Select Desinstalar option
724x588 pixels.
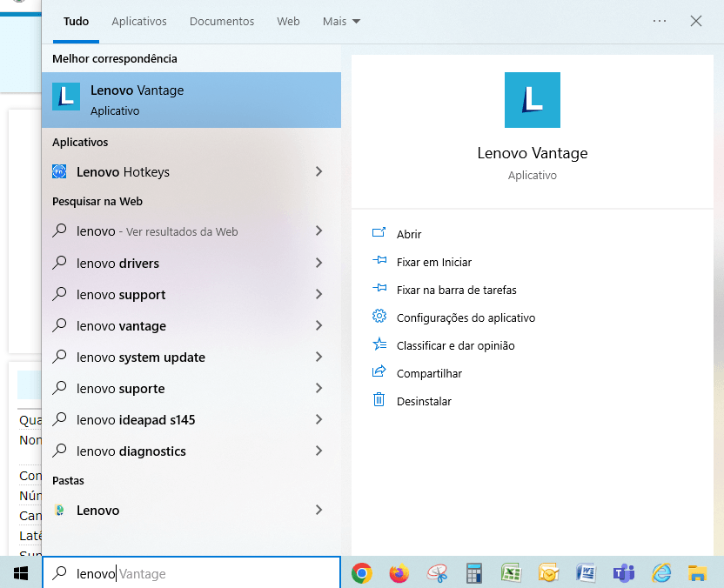(x=424, y=401)
